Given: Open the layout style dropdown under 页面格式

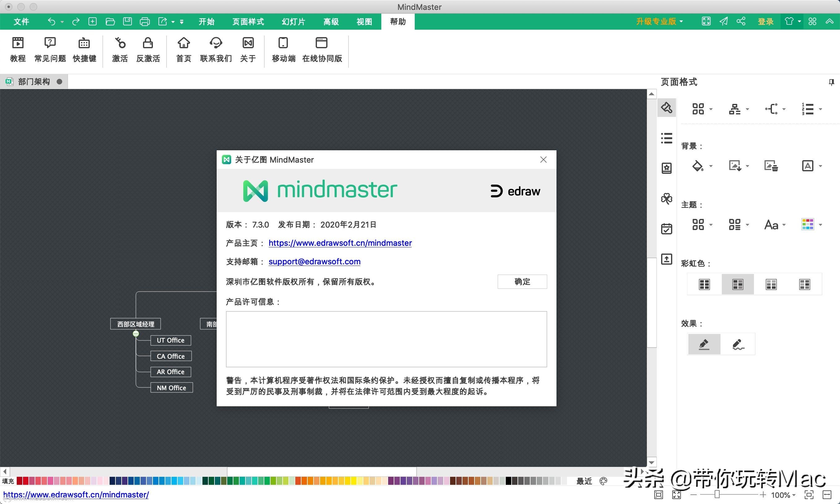Looking at the screenshot, I should [702, 109].
